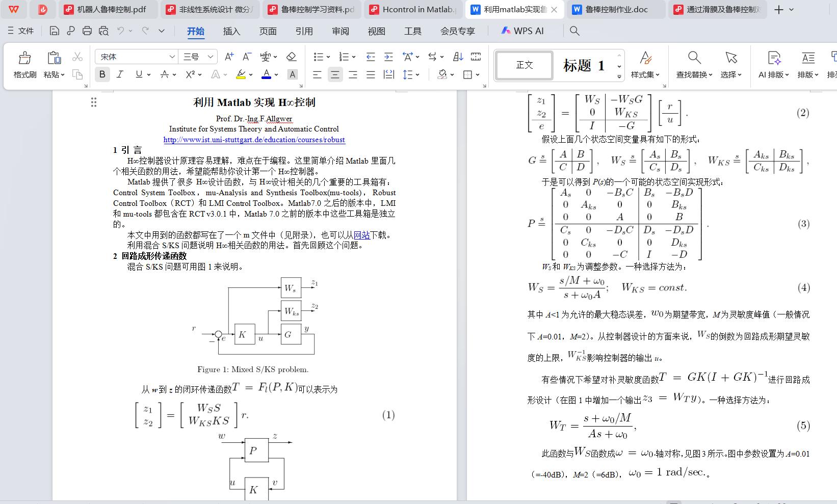The width and height of the screenshot is (837, 504).
Task: Click the Print icon in quick toolbar
Action: (x=87, y=31)
